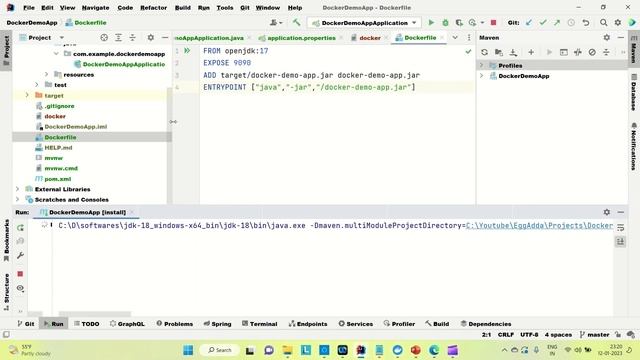Open Problems tool window
Screen dimensions: 640x360
click(x=175, y=324)
